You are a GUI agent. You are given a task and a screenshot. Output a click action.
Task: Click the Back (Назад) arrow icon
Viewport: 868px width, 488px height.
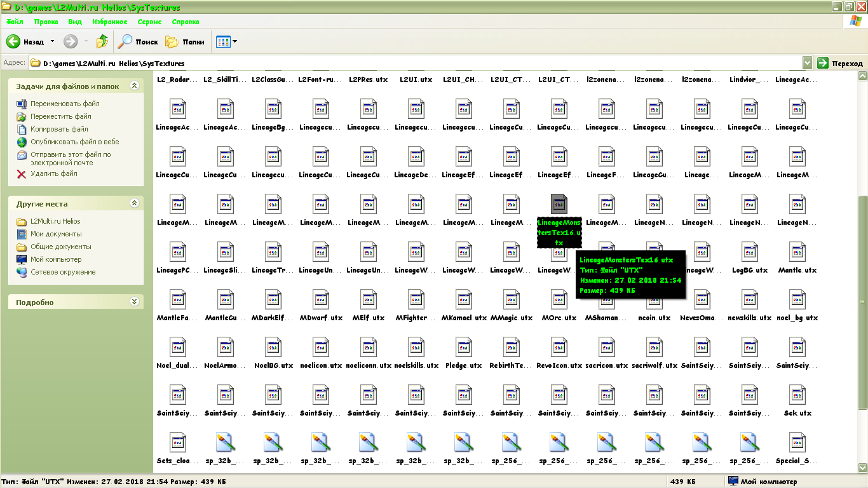(x=13, y=42)
